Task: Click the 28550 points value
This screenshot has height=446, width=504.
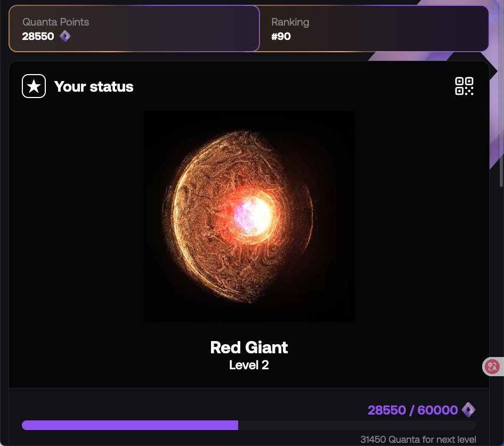Action: pos(38,36)
